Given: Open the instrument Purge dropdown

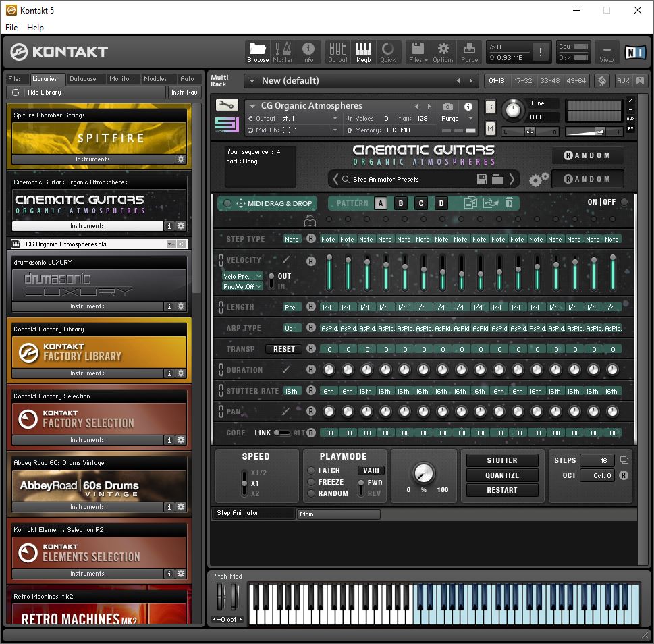Looking at the screenshot, I should click(471, 118).
